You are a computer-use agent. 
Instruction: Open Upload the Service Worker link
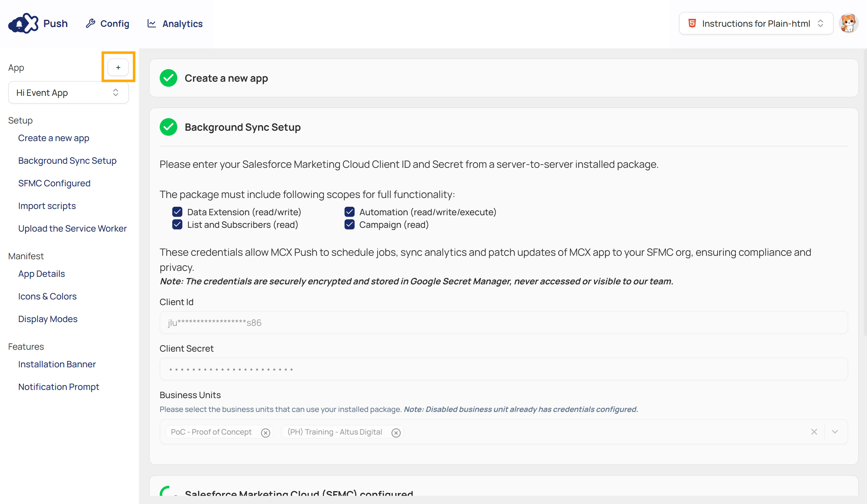(x=73, y=228)
